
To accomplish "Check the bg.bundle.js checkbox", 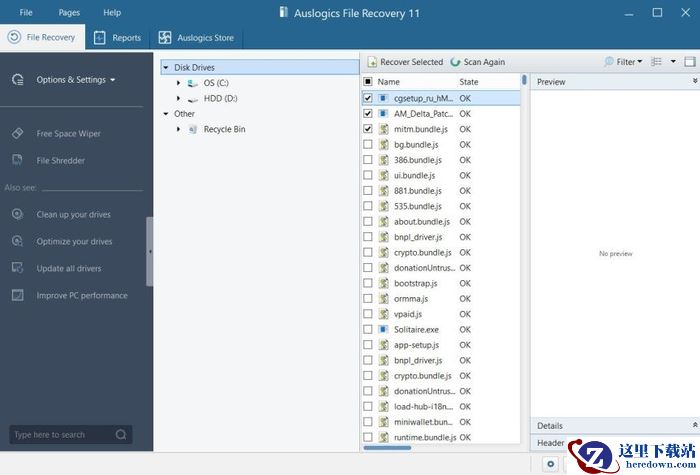I will point(367,144).
